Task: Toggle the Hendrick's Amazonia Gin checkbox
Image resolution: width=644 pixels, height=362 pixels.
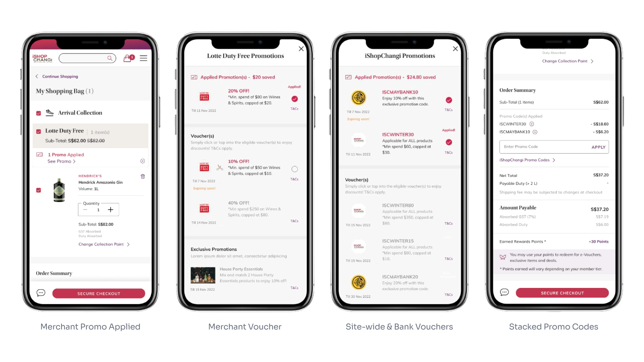Action: [38, 190]
